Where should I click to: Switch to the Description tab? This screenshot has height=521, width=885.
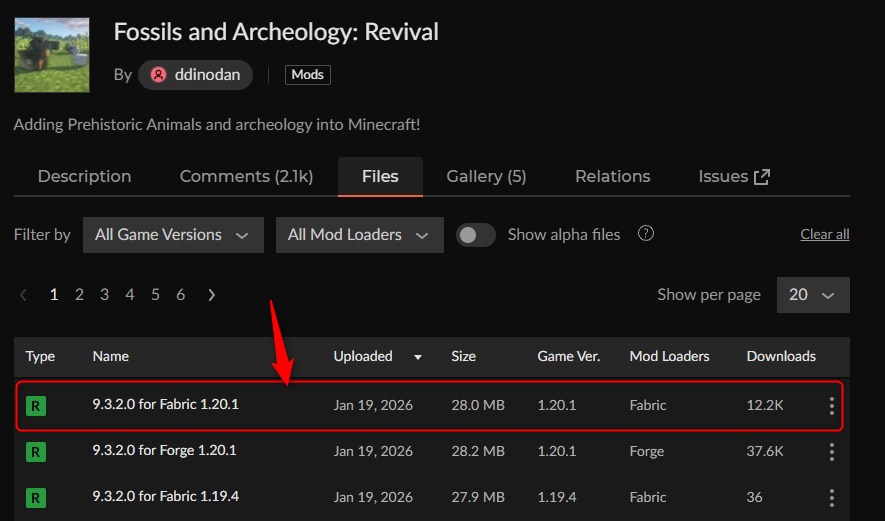coord(84,177)
